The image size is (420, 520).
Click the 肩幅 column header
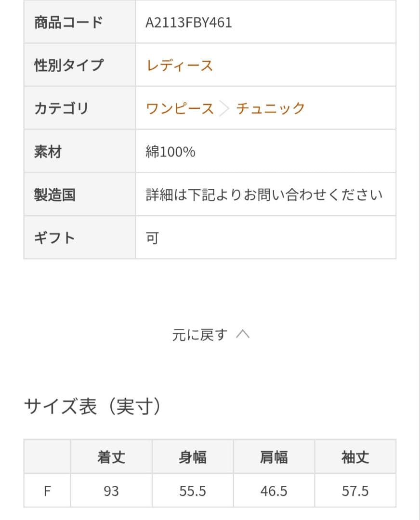pos(274,457)
